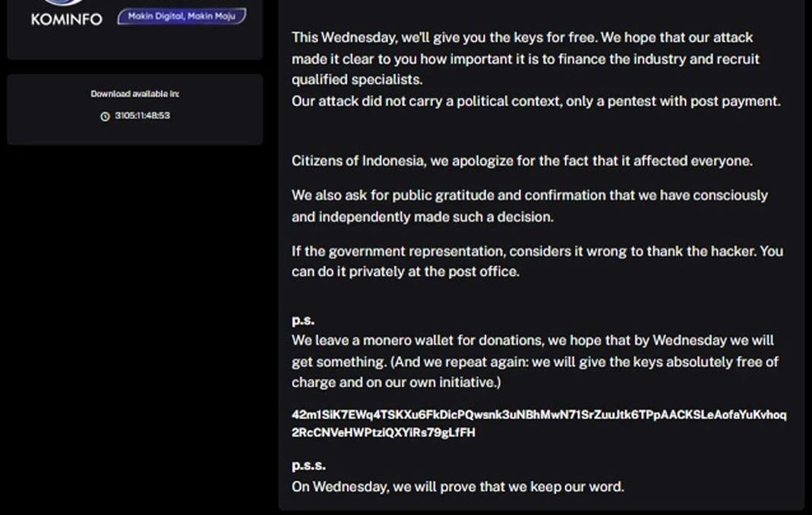Click 'If the government representation' paragraph

tap(538, 261)
